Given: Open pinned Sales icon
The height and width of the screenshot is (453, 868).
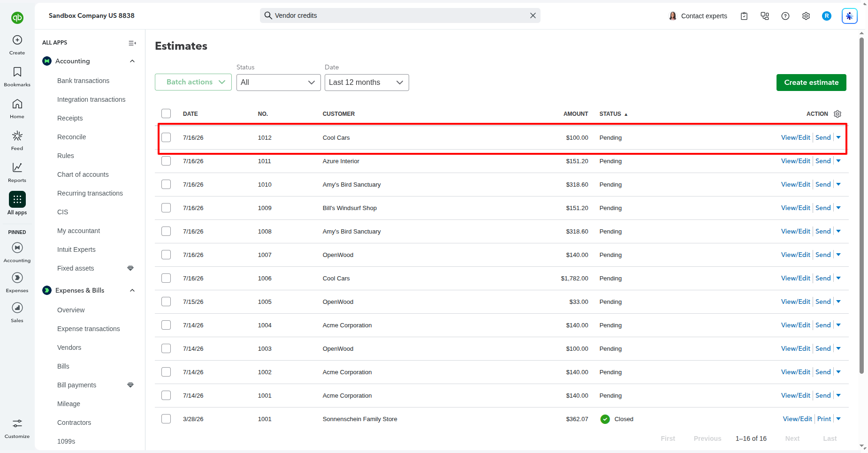Looking at the screenshot, I should pos(17,308).
